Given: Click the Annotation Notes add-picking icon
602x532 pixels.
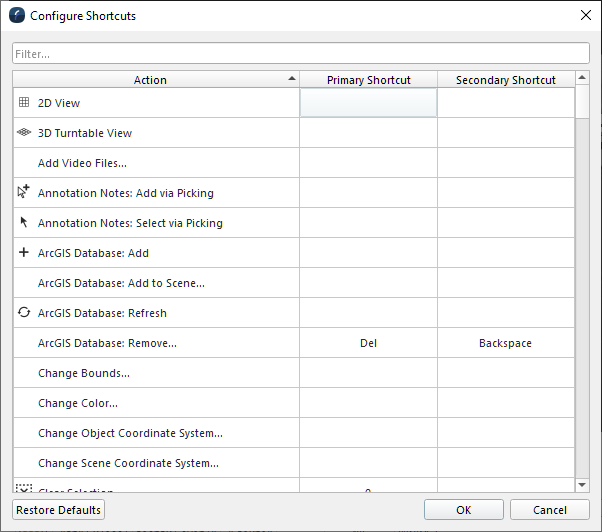Looking at the screenshot, I should click(24, 192).
